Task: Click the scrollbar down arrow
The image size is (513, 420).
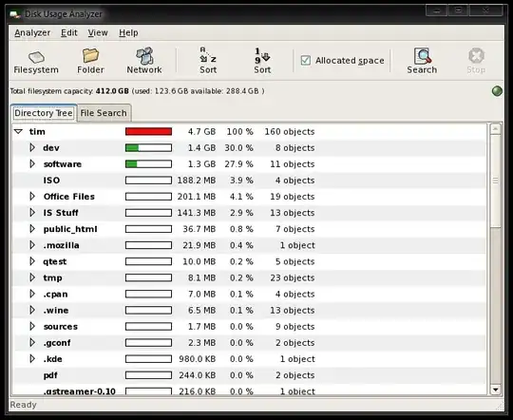Action: click(x=495, y=390)
